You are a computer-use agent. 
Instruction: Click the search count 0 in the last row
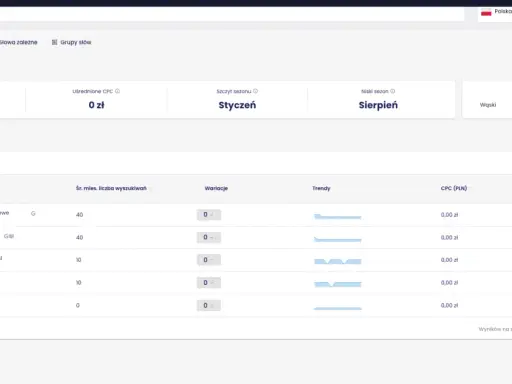[x=78, y=305]
